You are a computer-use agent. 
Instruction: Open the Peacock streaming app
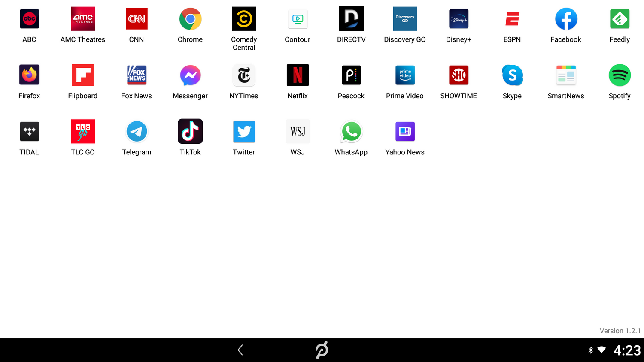coord(351,75)
